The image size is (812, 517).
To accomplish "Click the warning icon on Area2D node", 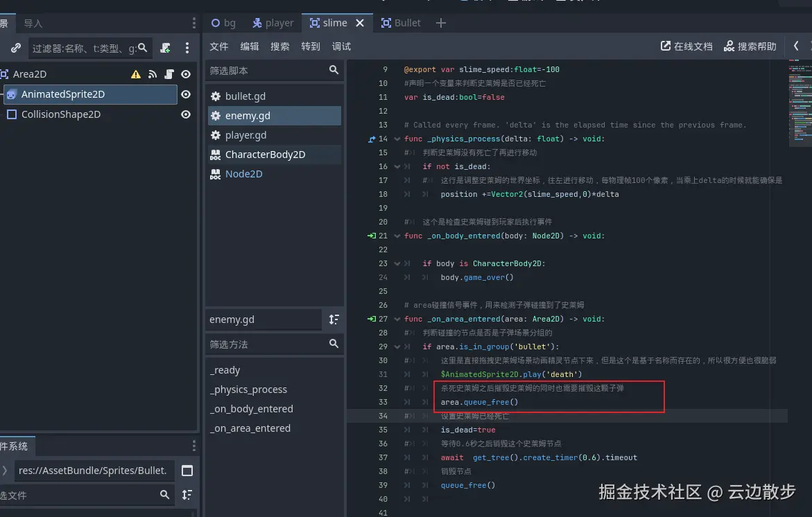I will click(136, 74).
